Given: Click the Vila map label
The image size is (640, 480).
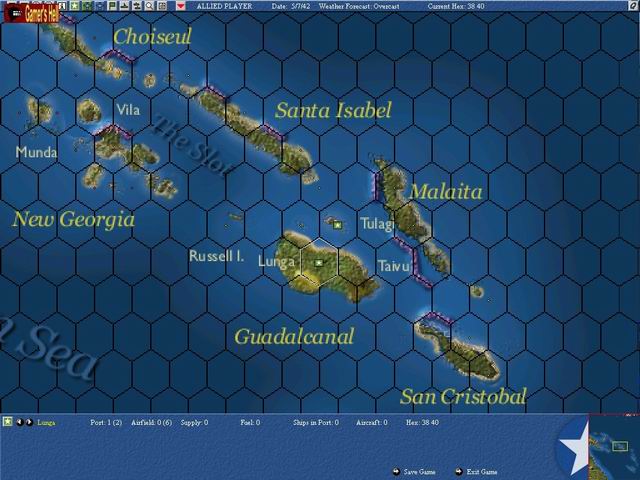Looking at the screenshot, I should [x=128, y=109].
